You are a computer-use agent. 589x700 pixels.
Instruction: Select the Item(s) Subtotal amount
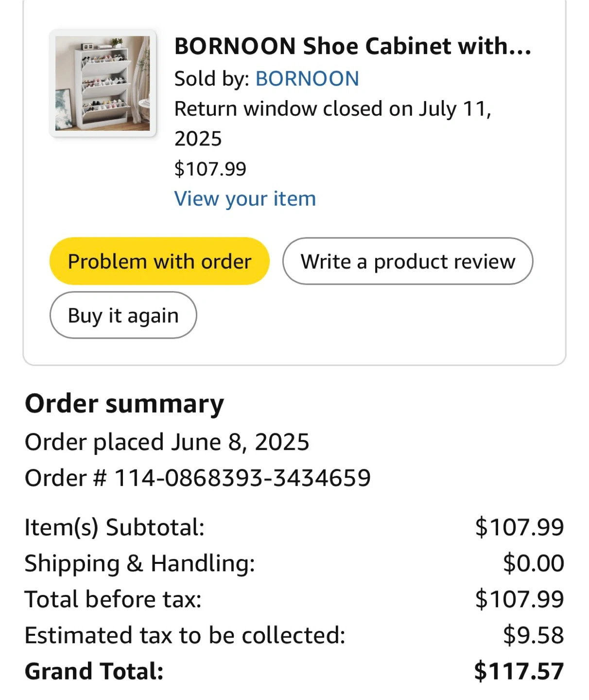pyautogui.click(x=519, y=527)
